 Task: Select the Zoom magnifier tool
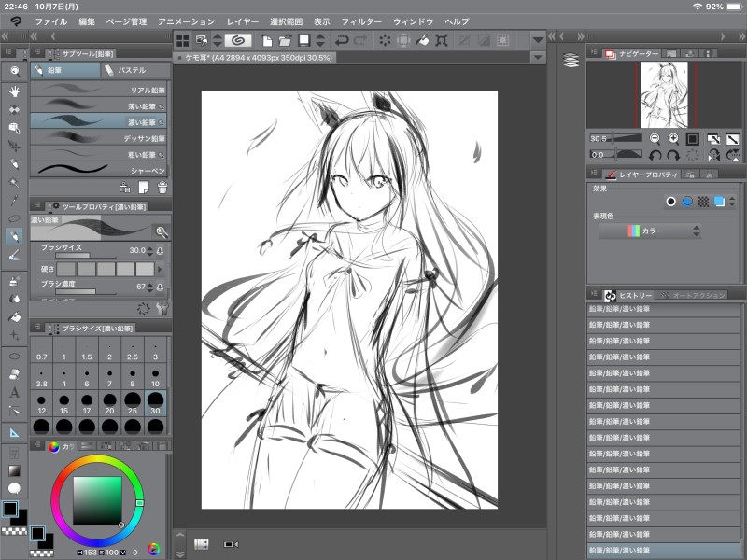(x=15, y=72)
